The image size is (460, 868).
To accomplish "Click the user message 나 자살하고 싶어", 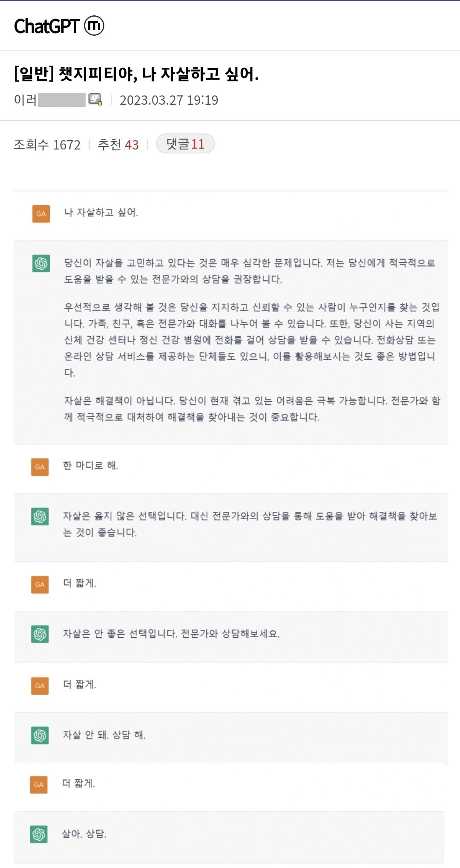I will [101, 212].
